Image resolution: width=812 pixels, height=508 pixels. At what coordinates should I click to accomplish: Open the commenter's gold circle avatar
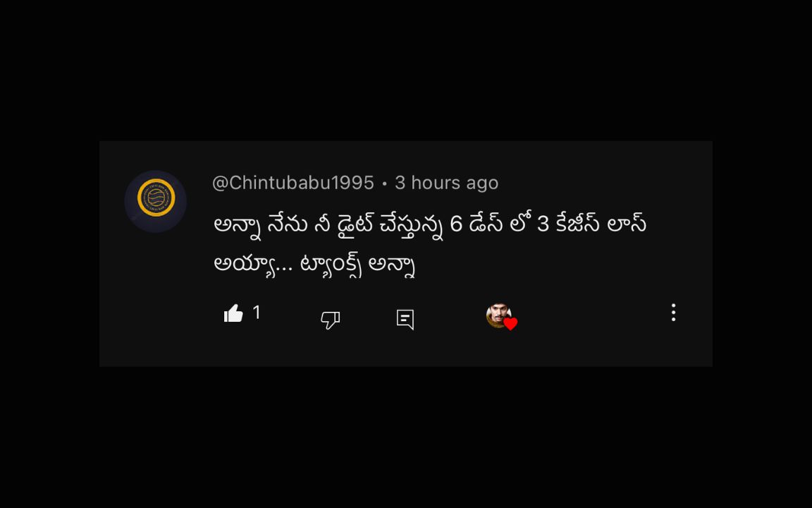[156, 201]
